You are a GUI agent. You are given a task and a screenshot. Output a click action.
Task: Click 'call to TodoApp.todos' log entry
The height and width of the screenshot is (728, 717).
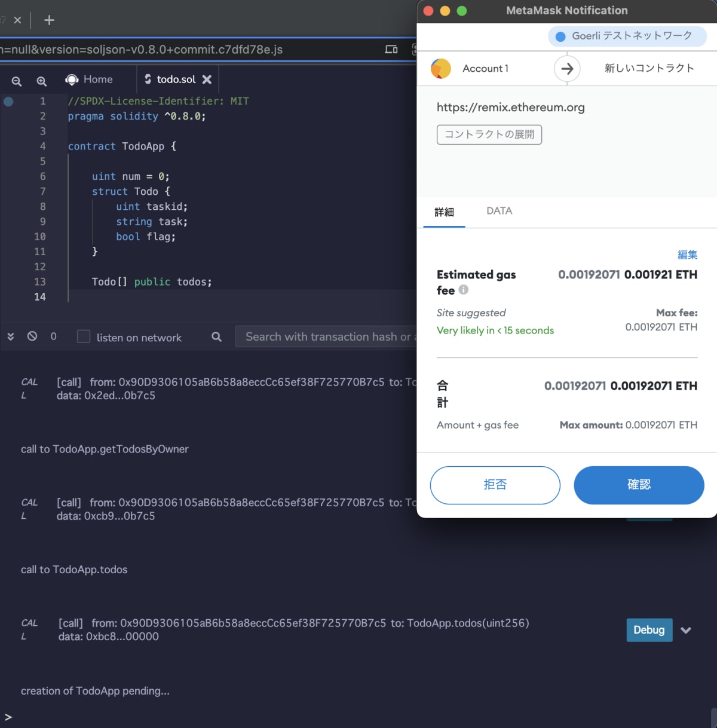pos(74,570)
